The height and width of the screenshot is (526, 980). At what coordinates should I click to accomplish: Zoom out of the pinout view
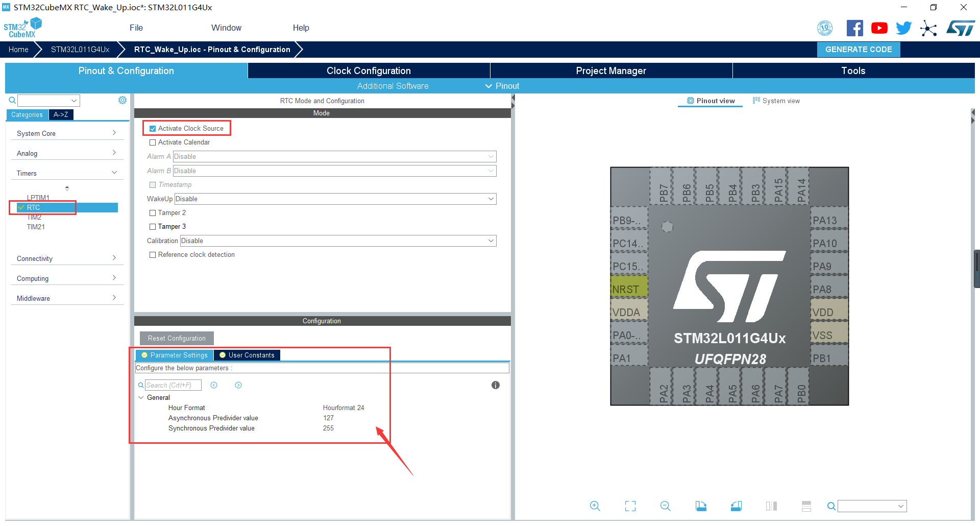665,506
